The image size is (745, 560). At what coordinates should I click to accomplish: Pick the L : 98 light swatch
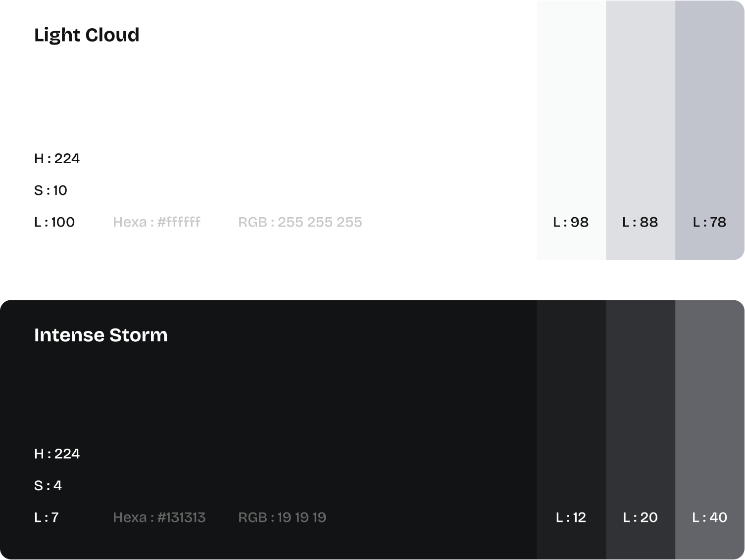pos(571,130)
